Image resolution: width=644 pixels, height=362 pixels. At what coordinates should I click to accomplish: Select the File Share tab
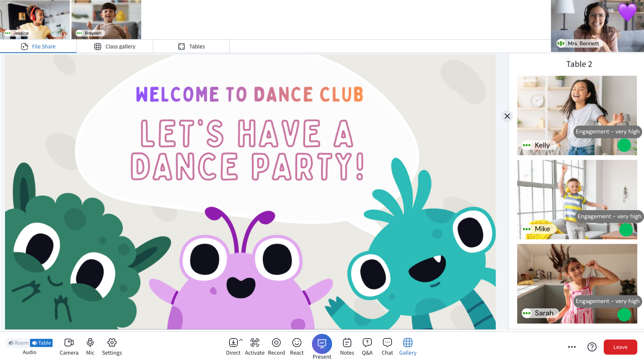38,46
